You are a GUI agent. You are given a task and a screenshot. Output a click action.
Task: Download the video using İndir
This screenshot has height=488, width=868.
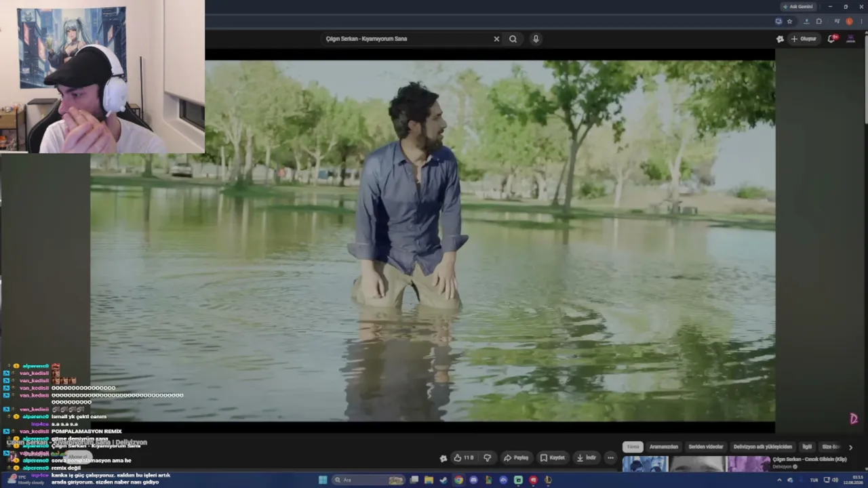[587, 457]
